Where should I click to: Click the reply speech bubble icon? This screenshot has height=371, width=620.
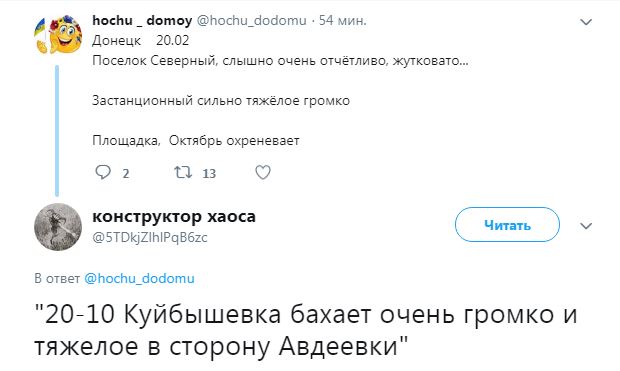[103, 172]
